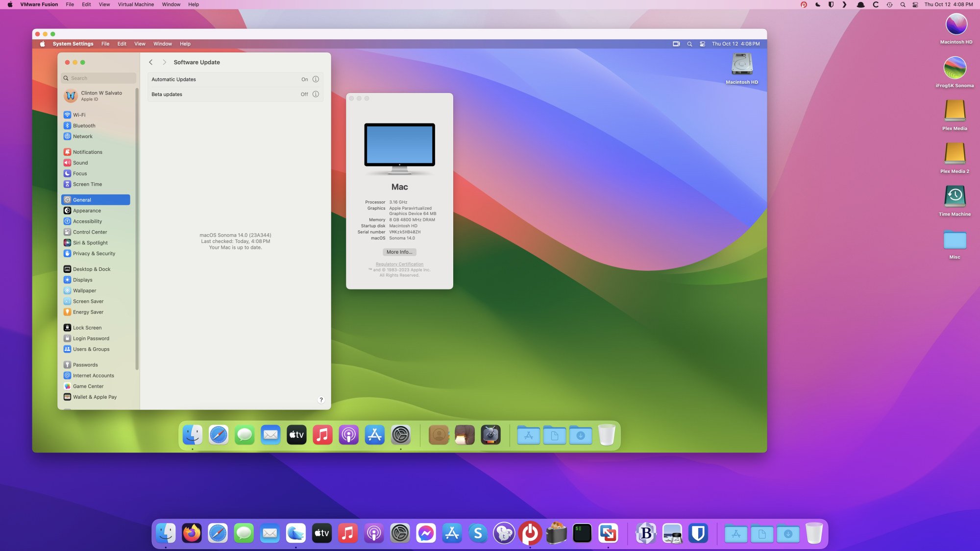
Task: Open Bitwarden in host Dock
Action: [x=698, y=533]
